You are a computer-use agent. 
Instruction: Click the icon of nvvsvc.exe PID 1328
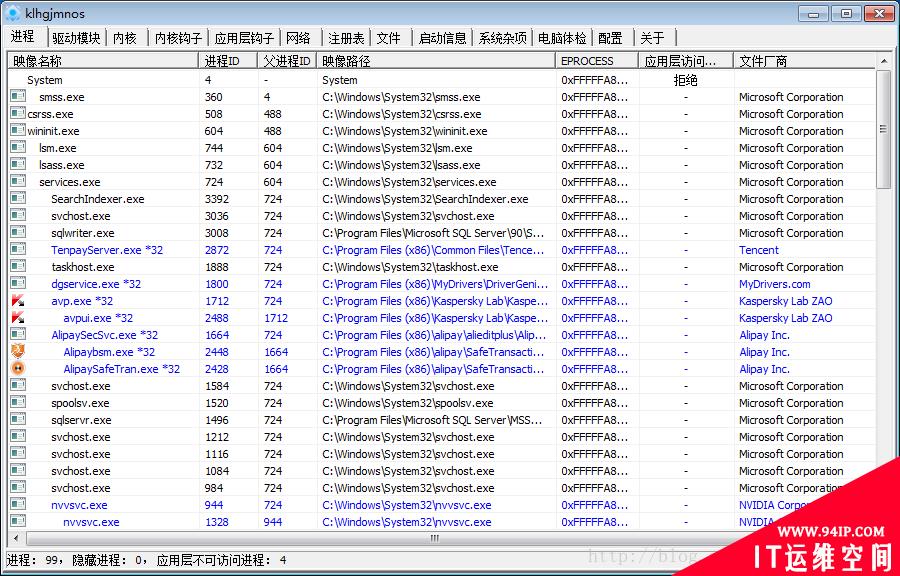click(x=18, y=521)
